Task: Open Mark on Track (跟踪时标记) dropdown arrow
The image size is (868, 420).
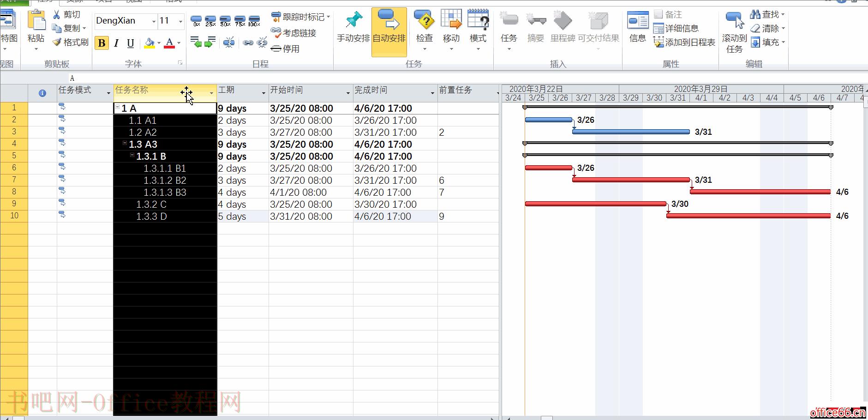Action: [x=329, y=17]
